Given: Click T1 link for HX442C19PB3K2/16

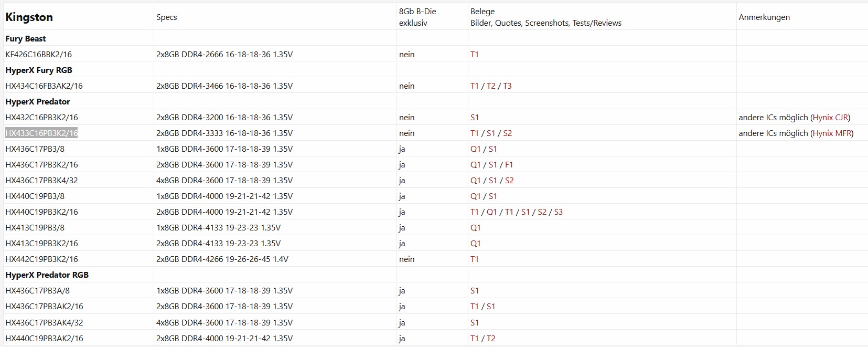Looking at the screenshot, I should pos(474,259).
